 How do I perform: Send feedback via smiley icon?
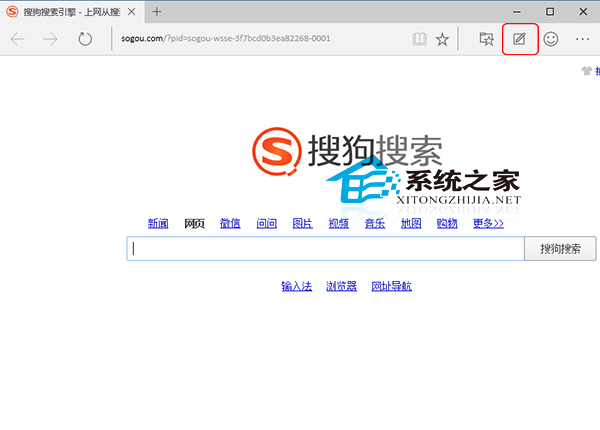coord(551,39)
